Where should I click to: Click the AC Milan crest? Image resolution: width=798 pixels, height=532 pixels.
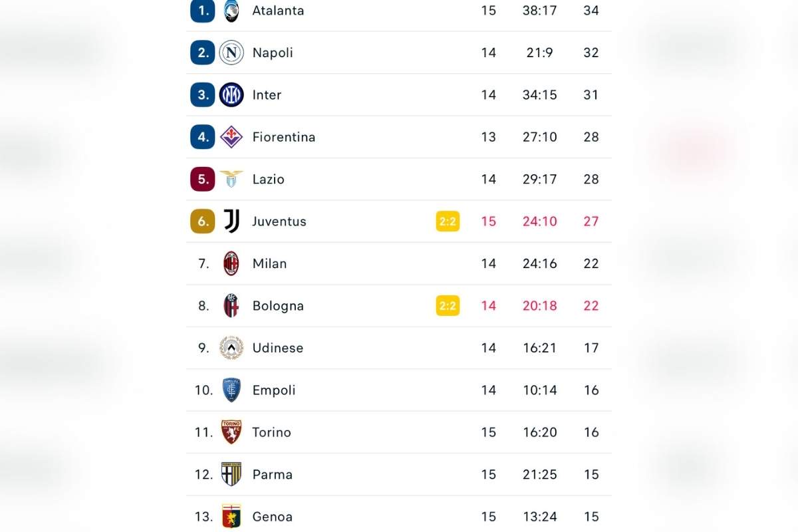[231, 263]
